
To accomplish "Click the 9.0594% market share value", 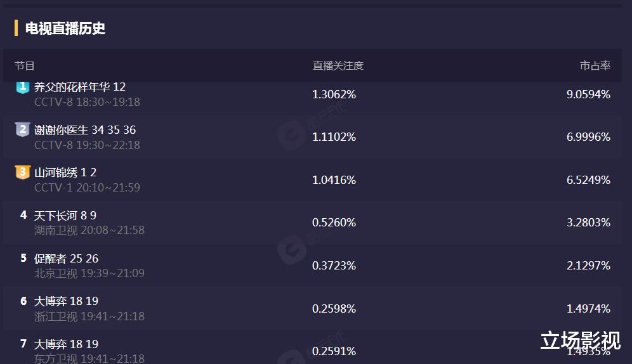I will point(588,94).
